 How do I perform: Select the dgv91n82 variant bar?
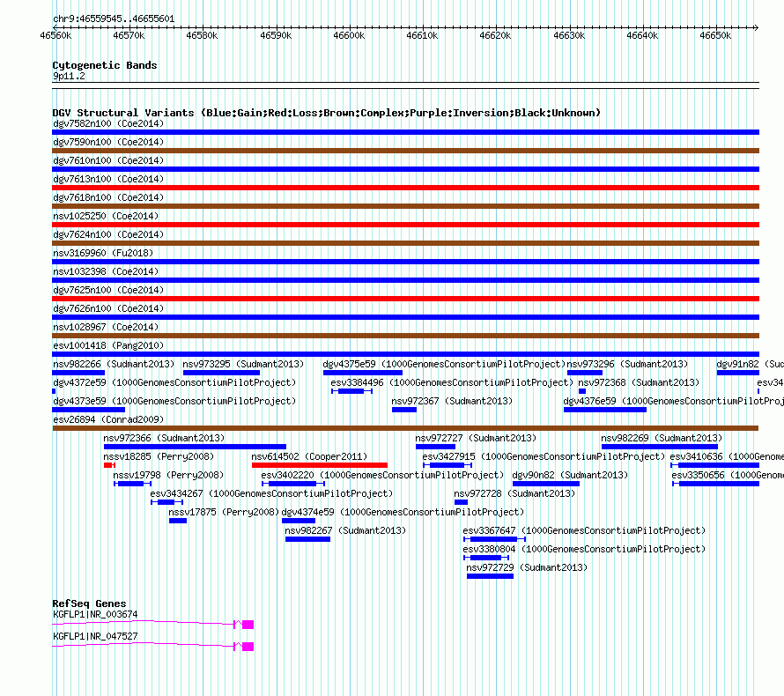click(x=738, y=373)
